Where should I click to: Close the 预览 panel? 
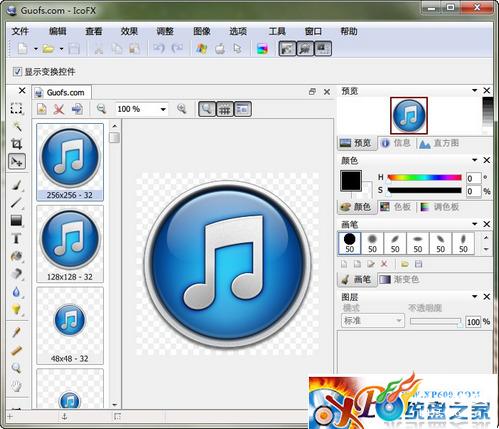tap(487, 91)
